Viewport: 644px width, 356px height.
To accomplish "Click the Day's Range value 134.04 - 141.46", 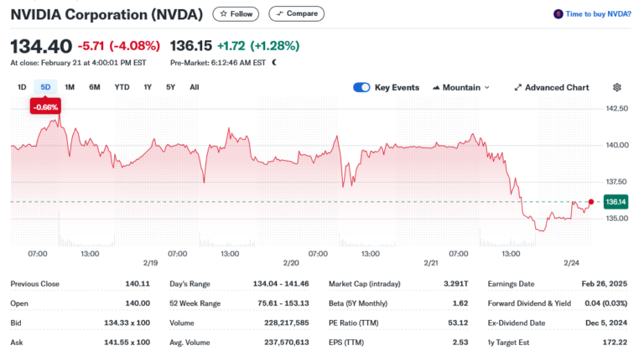I will 281,283.
